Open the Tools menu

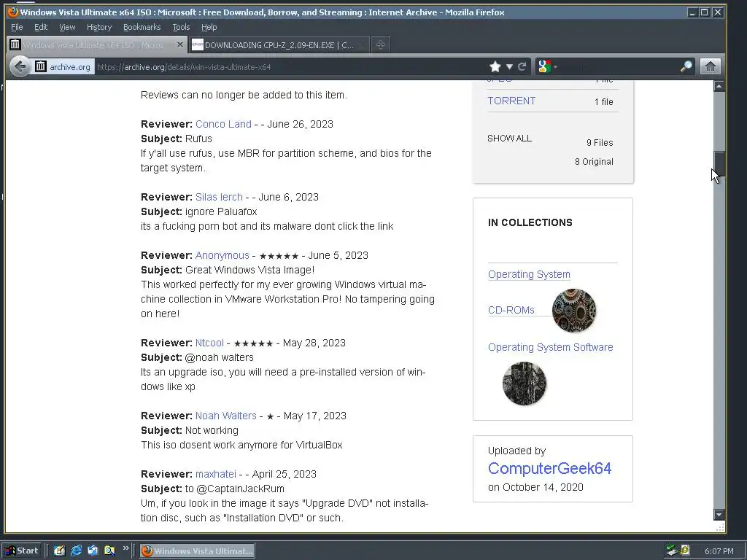181,27
